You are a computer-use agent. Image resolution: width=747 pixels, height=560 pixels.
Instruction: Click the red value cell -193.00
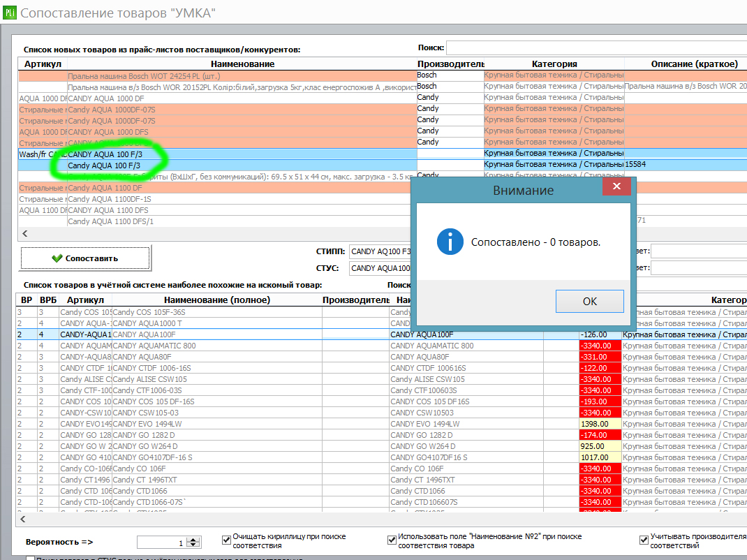pyautogui.click(x=600, y=401)
